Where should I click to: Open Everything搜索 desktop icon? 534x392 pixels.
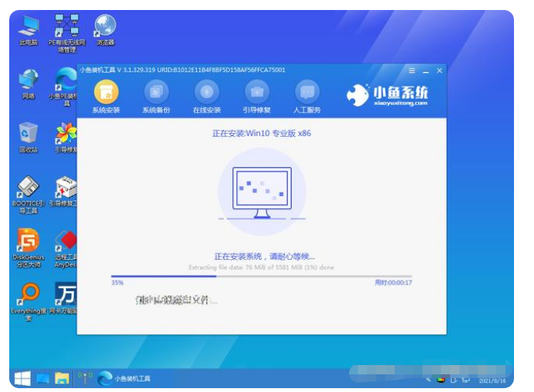[x=28, y=302]
